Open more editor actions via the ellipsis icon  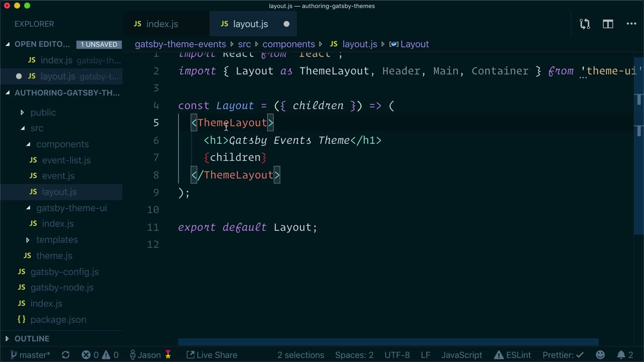631,24
